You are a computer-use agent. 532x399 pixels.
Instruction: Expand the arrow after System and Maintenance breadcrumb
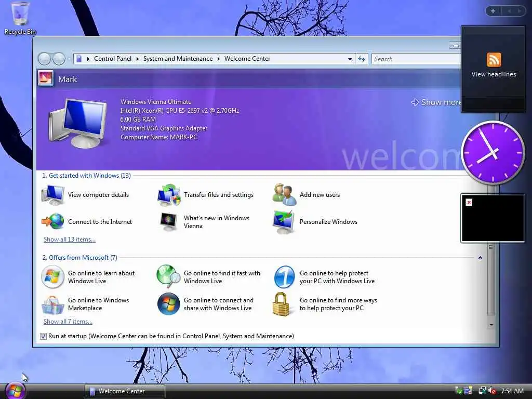pos(219,59)
